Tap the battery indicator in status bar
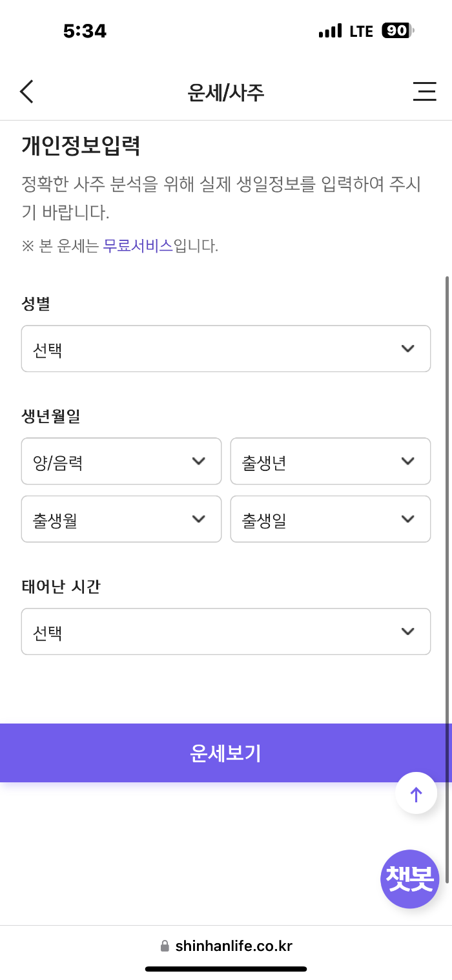 (x=397, y=30)
